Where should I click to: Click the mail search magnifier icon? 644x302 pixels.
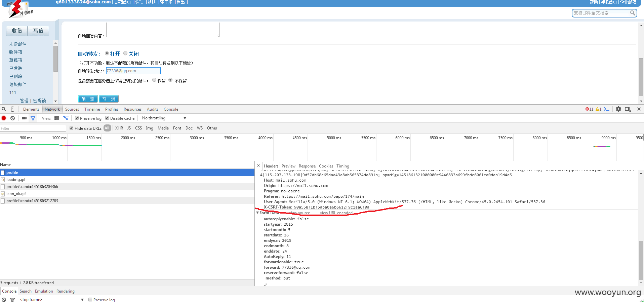click(x=633, y=13)
